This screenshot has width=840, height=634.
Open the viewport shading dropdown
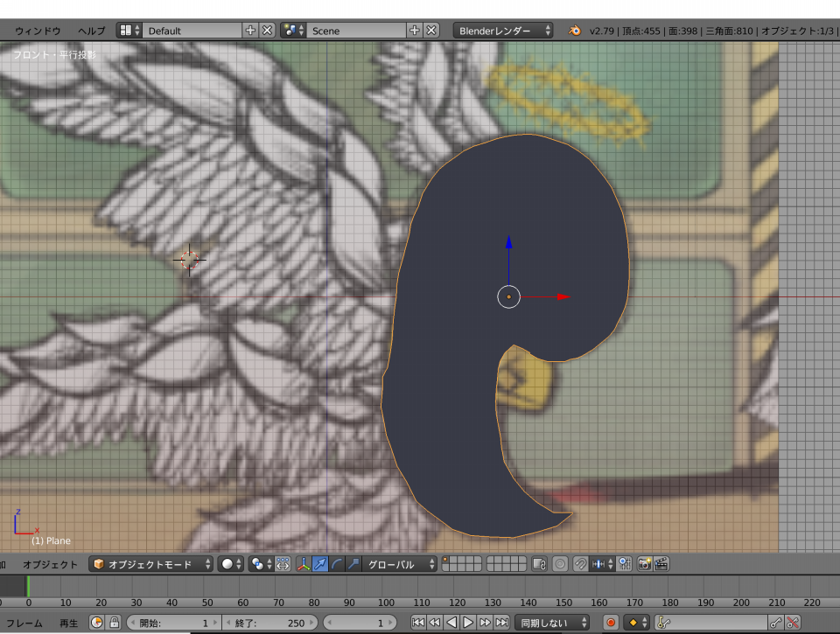(x=231, y=564)
